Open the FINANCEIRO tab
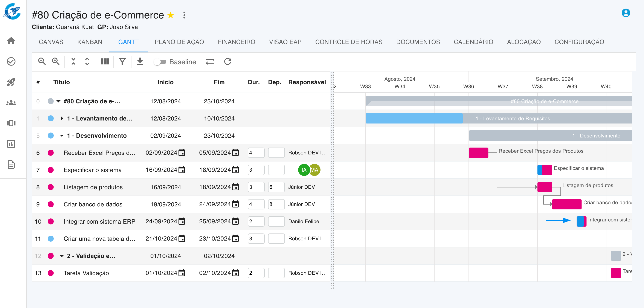This screenshot has height=308, width=644. 236,42
